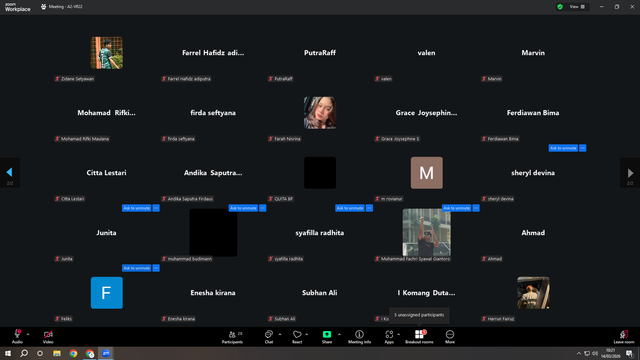Ask syafilla radhita to unmute
Screen dimensions: 640x360
point(350,208)
